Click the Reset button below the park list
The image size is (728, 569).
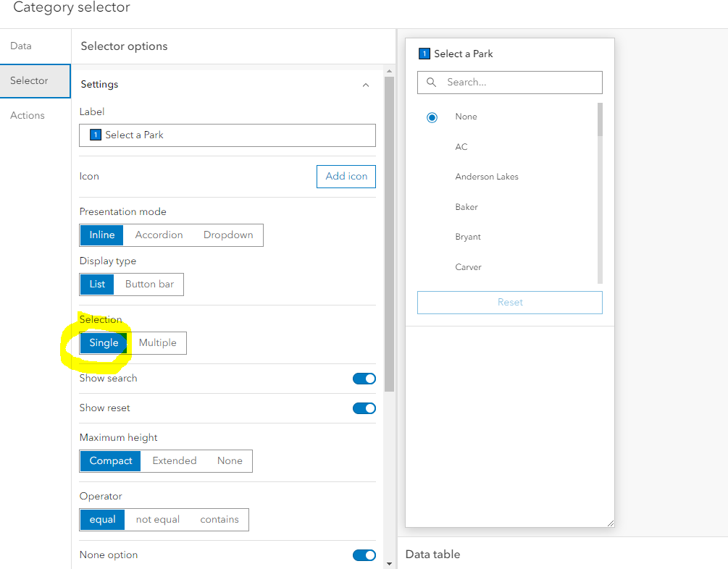coord(509,302)
